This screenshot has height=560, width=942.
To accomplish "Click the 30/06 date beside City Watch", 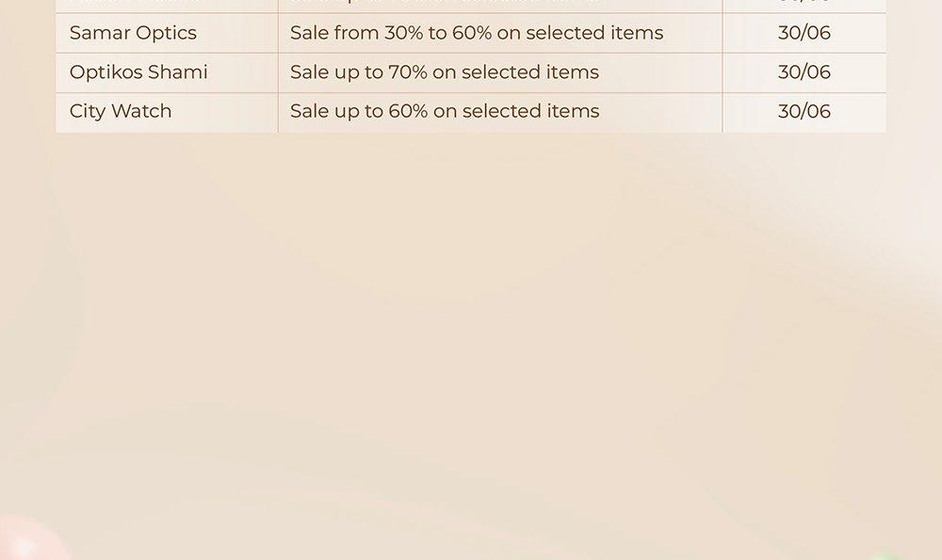I will pos(804,111).
